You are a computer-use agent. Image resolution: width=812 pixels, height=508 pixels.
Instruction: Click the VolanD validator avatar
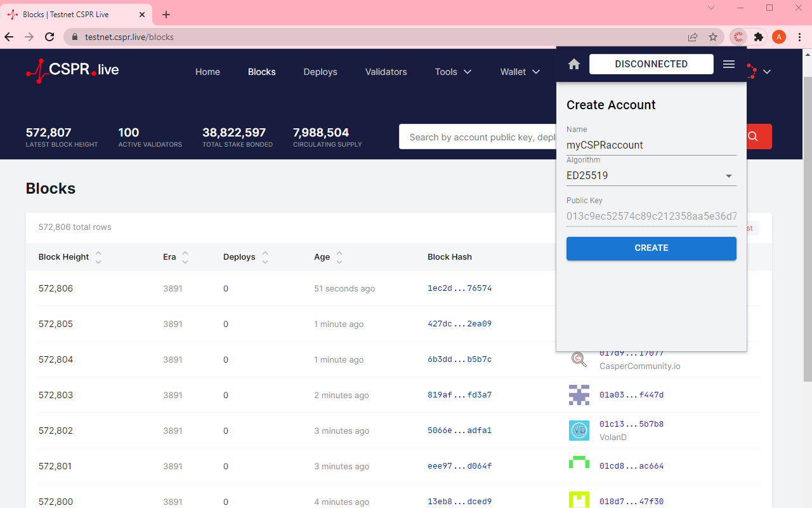pyautogui.click(x=579, y=431)
